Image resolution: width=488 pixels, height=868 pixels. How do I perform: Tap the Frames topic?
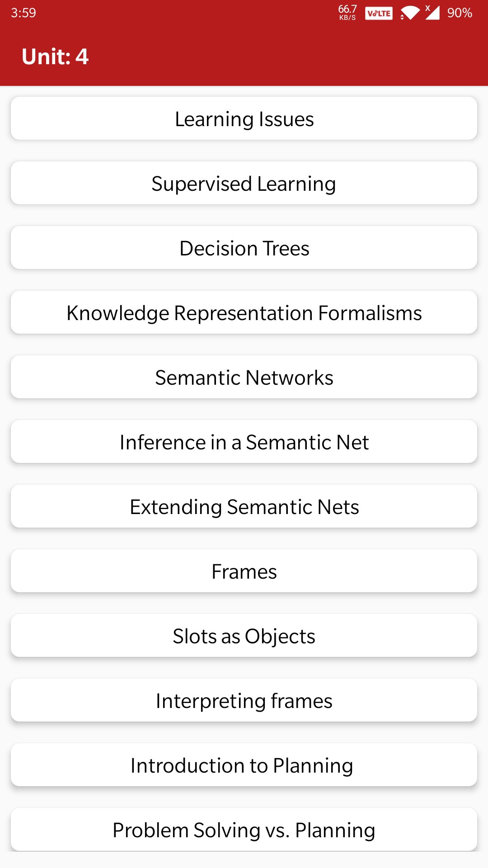(244, 571)
